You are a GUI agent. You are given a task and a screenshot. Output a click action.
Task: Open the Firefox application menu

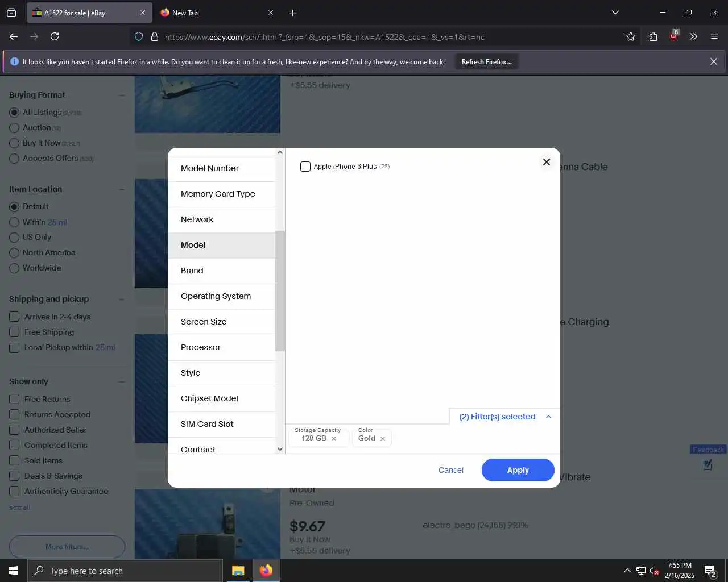[714, 36]
